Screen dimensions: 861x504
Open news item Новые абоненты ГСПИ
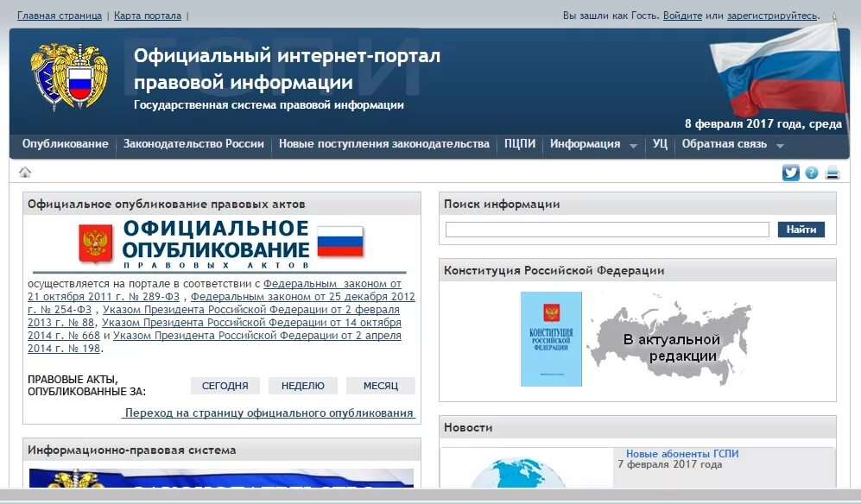[682, 454]
